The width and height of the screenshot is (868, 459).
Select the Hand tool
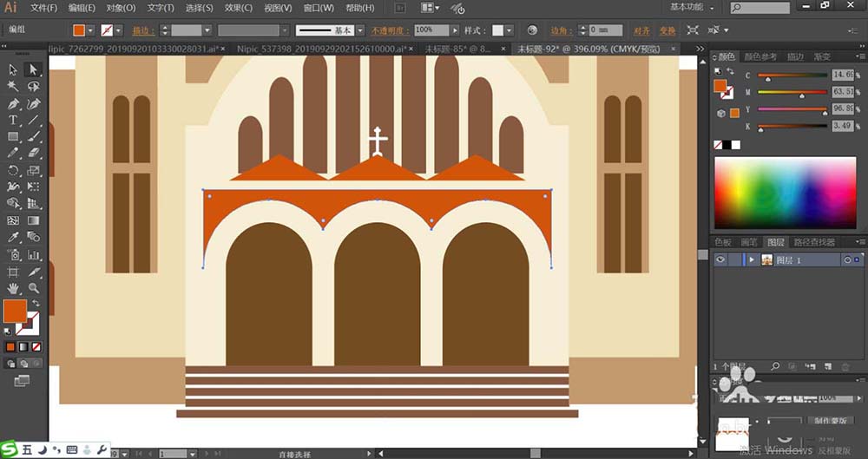(13, 288)
